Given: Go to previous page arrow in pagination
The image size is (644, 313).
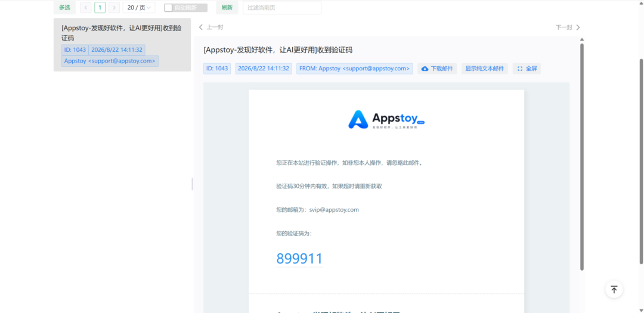Looking at the screenshot, I should [x=85, y=7].
